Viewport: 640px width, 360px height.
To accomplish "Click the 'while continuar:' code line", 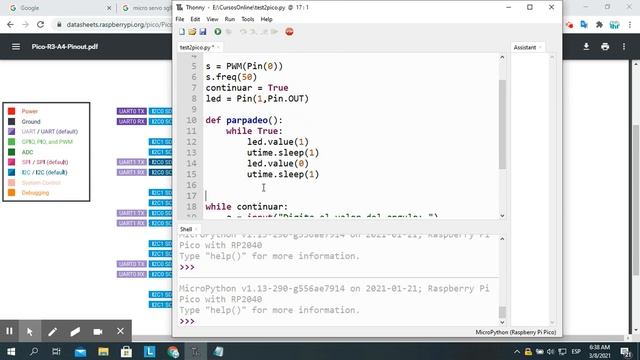I will coord(246,207).
